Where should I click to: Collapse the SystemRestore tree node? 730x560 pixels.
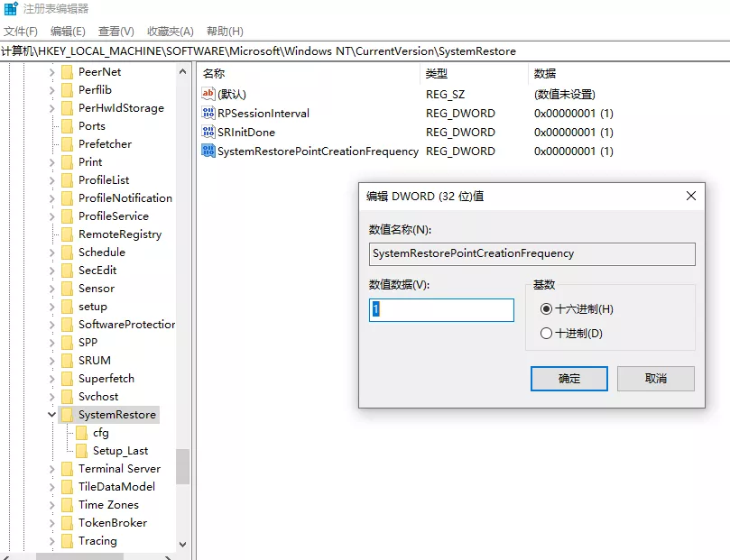[x=51, y=415]
